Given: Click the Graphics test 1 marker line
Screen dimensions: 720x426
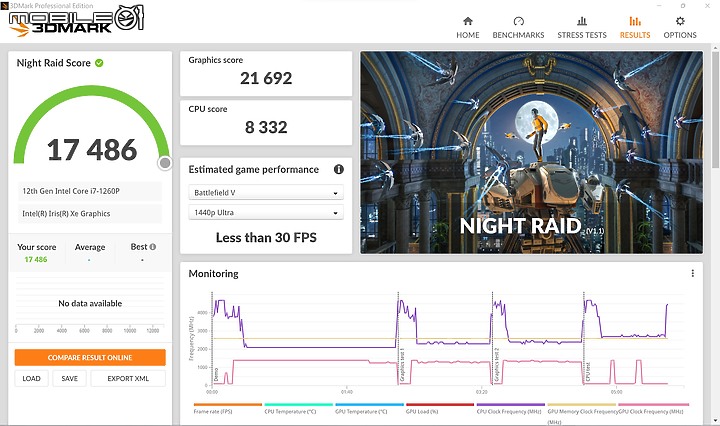Looking at the screenshot, I should tap(398, 338).
